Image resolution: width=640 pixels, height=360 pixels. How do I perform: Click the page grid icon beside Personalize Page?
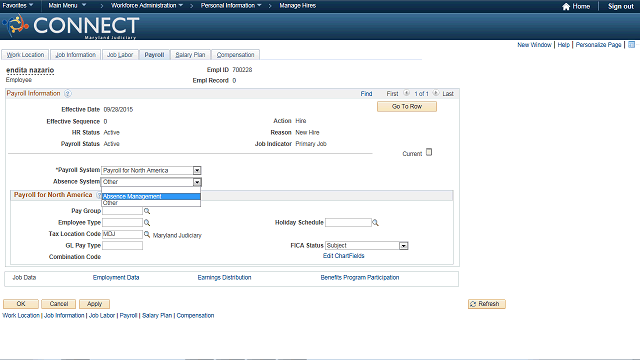[631, 44]
